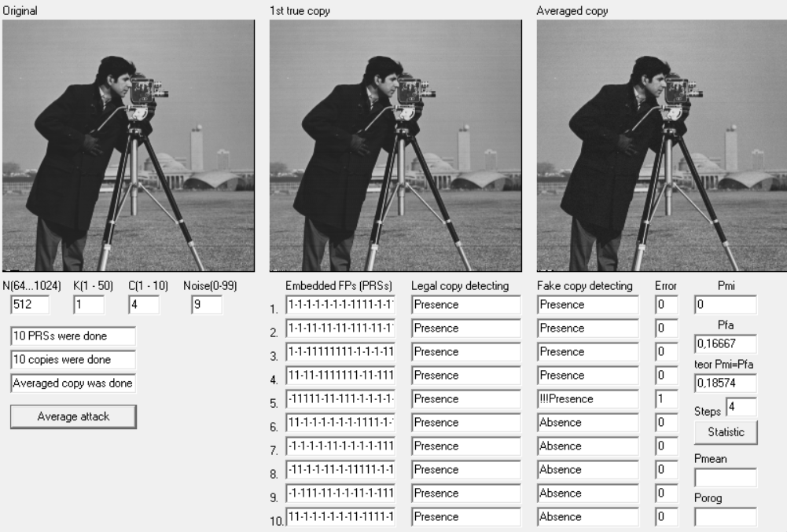787x532 pixels.
Task: Select the empty Porog field
Action: (726, 517)
